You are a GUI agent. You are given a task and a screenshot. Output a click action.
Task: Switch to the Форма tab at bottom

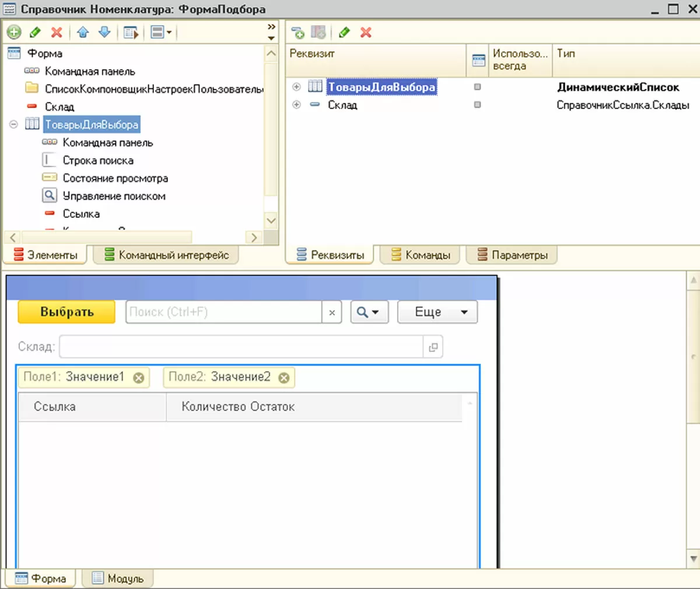[x=40, y=578]
